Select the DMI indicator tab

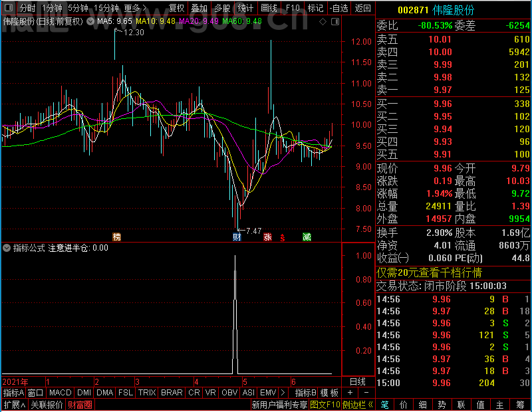[x=84, y=393]
